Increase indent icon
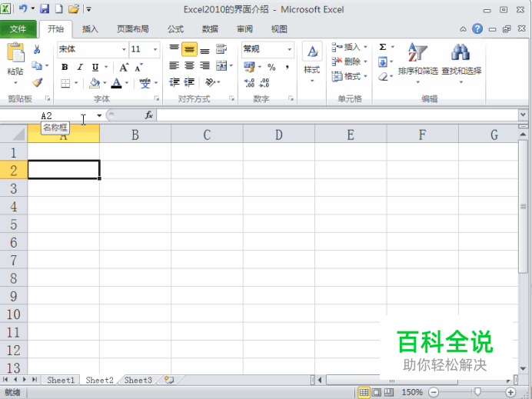Viewport: 532px width, 399px height. point(189,81)
